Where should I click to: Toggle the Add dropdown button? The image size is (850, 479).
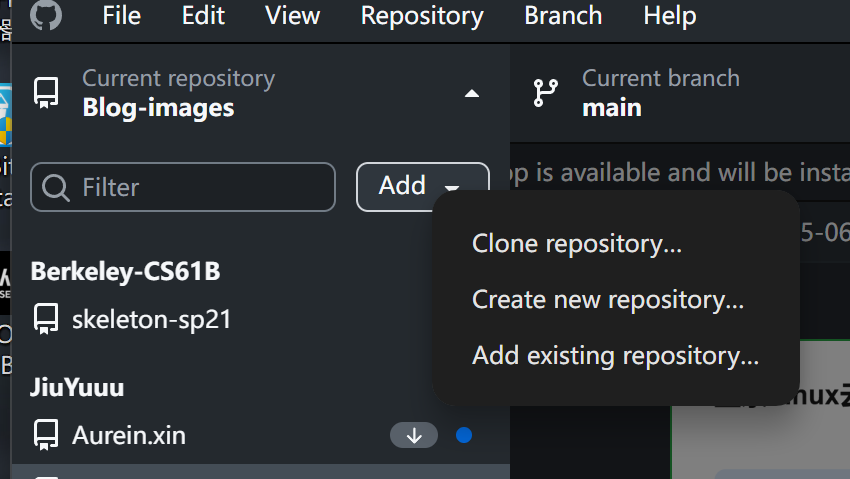click(x=422, y=186)
